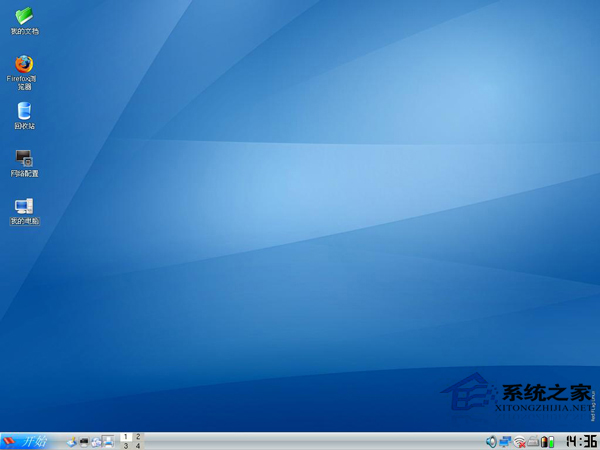Click the fourth quick launch icon in taskbar

(107, 441)
